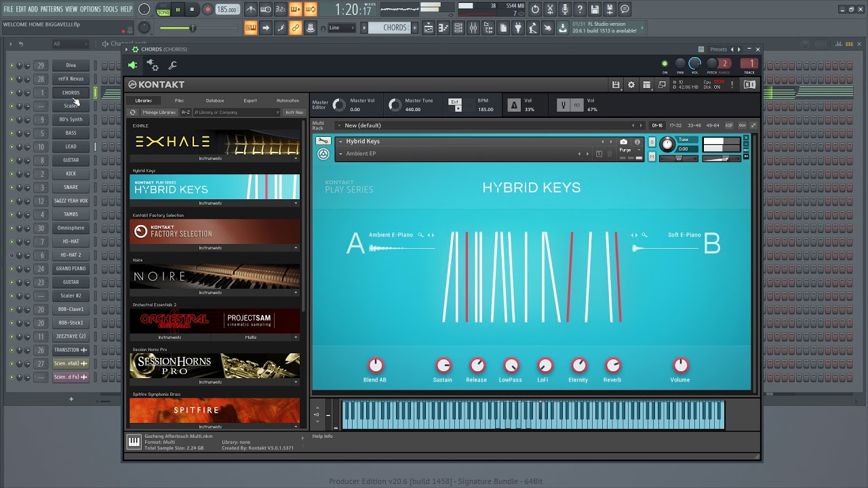Click the record button in transport bar

pos(208,9)
